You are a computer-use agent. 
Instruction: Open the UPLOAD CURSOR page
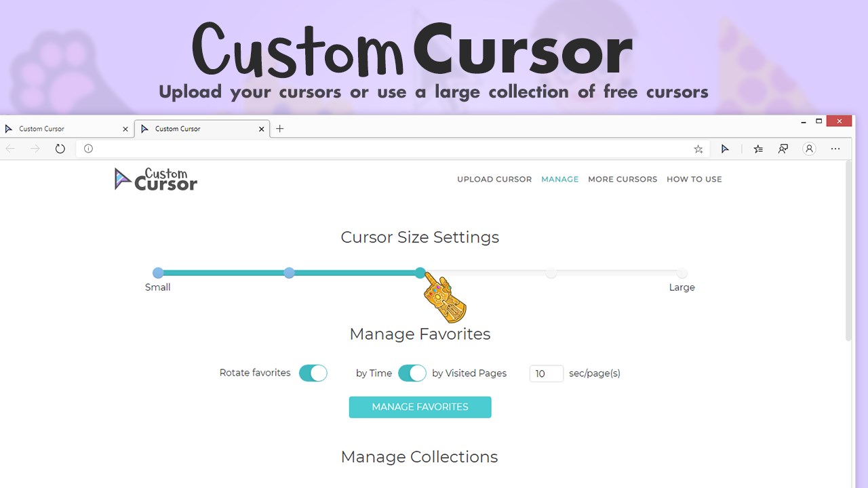494,180
